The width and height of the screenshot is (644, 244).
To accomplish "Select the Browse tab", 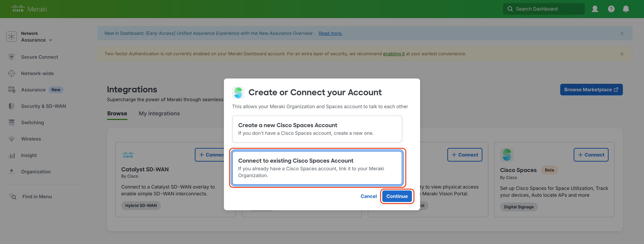I will (x=117, y=113).
